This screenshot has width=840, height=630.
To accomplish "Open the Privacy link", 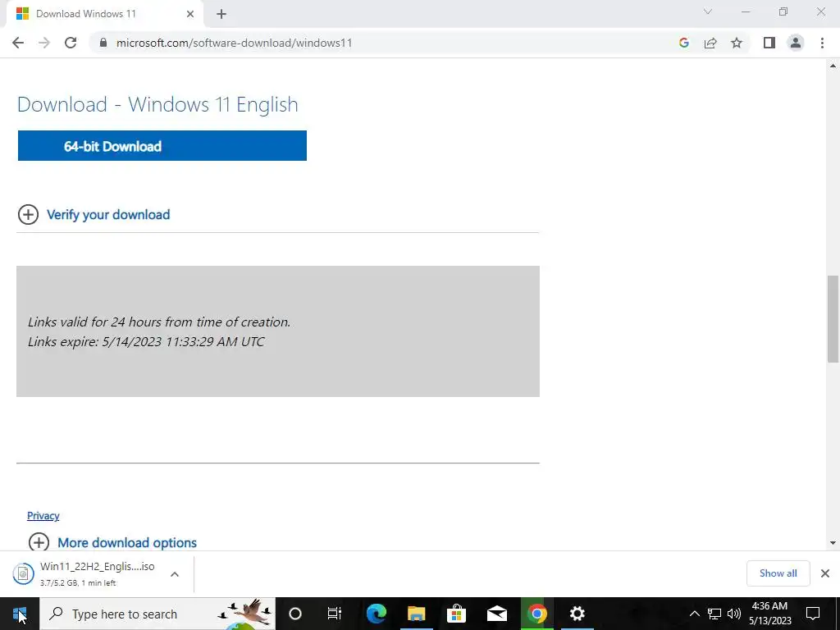I will [x=43, y=516].
